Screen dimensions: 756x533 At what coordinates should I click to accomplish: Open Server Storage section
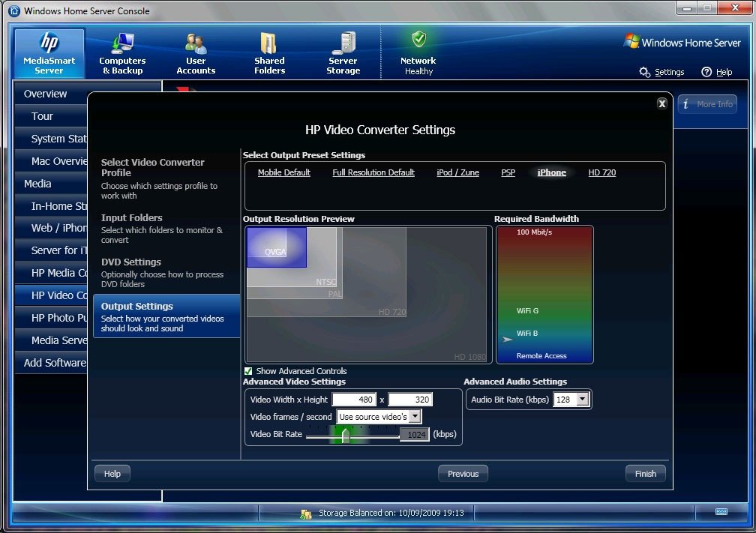(x=343, y=53)
